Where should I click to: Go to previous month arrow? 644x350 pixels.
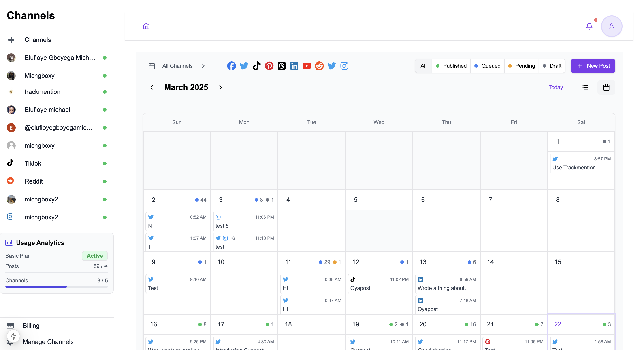pyautogui.click(x=151, y=87)
